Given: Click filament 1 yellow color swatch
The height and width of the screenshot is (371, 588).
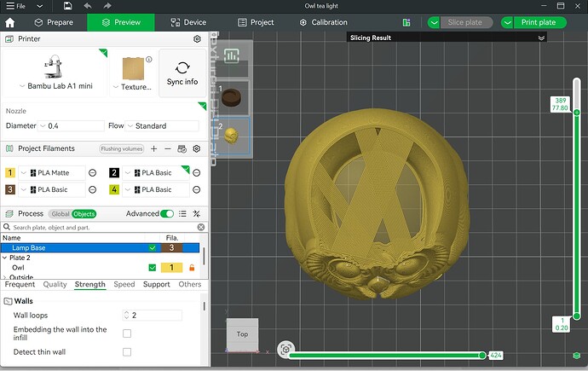Looking at the screenshot, I should coord(10,173).
